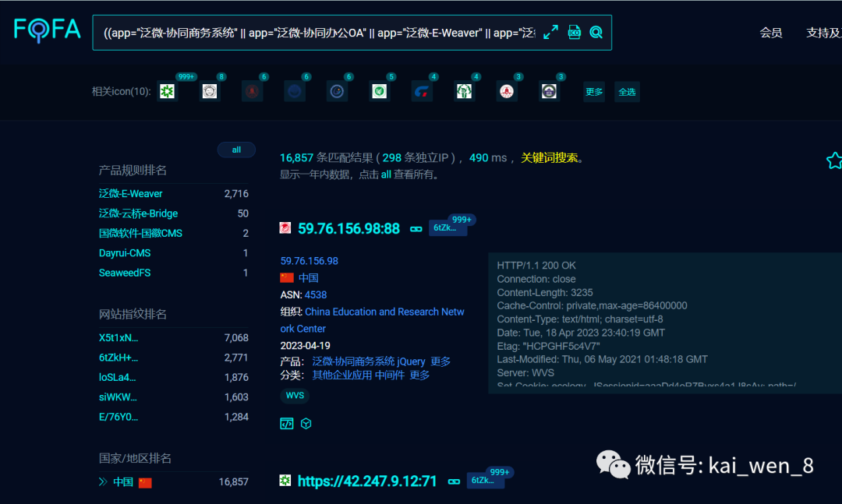The height and width of the screenshot is (504, 842).
Task: Expand the search query box icon
Action: coord(550,32)
